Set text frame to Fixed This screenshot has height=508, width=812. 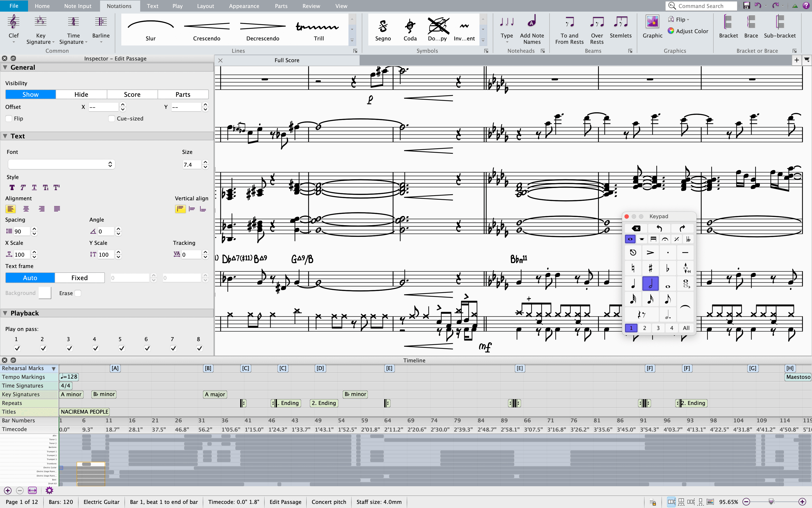(x=80, y=278)
